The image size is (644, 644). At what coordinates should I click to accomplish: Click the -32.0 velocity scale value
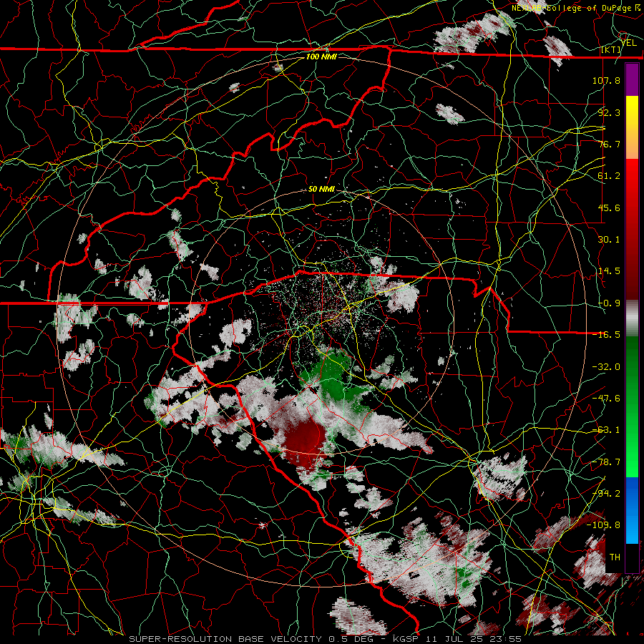[x=606, y=367]
